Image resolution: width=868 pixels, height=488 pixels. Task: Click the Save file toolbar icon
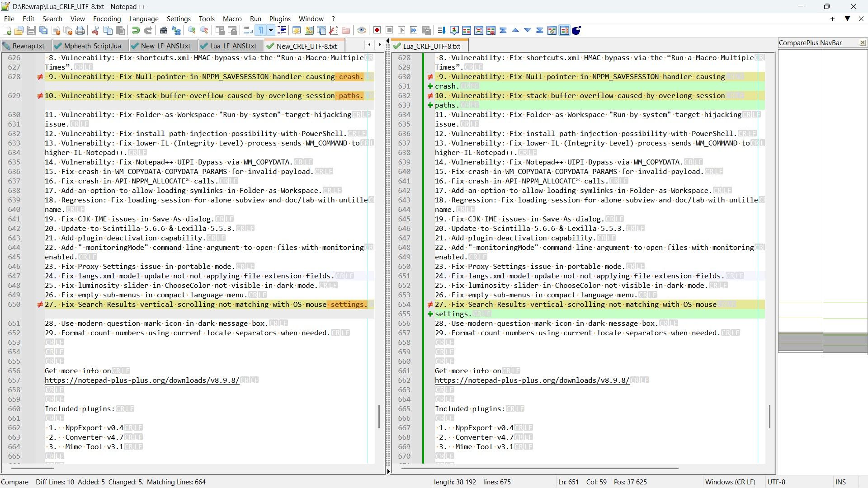point(31,31)
